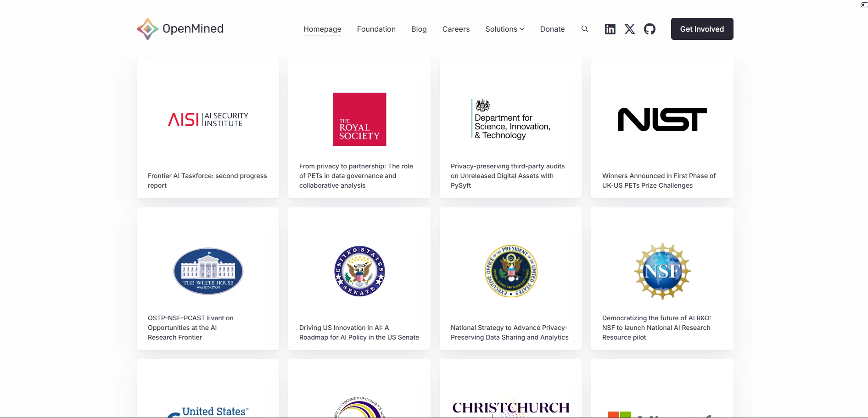This screenshot has height=418, width=868.
Task: Select the Royal Society logo image
Action: [x=359, y=119]
